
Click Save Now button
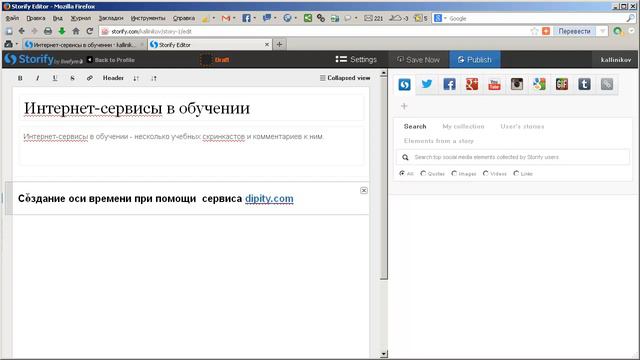pos(418,60)
